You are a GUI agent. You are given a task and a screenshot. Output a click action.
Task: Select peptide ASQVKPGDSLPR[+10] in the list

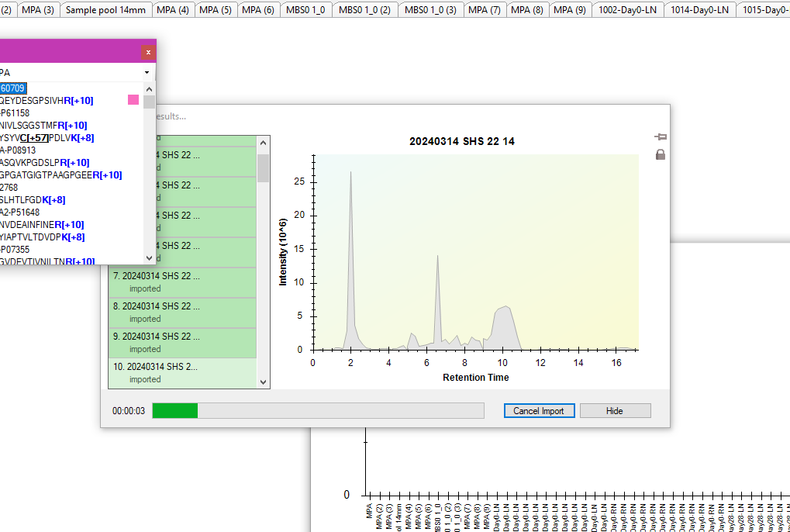tap(45, 162)
